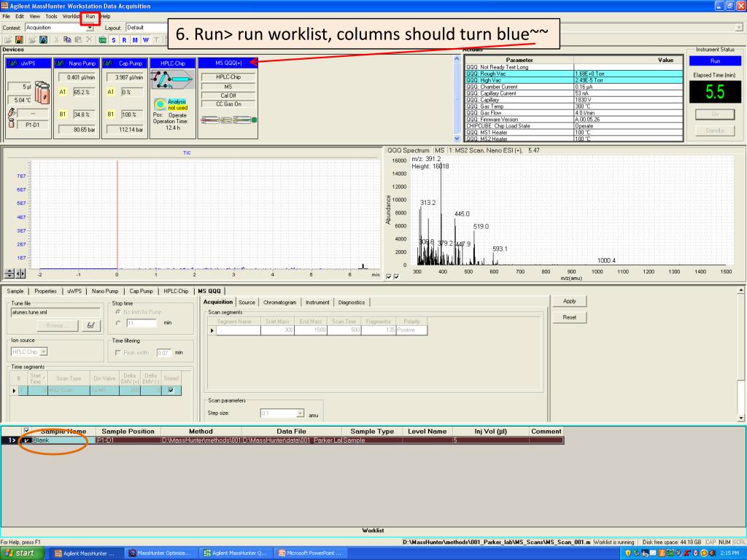Image resolution: width=747 pixels, height=560 pixels.
Task: Click the MS QQQ(+) device header
Action: [x=228, y=63]
